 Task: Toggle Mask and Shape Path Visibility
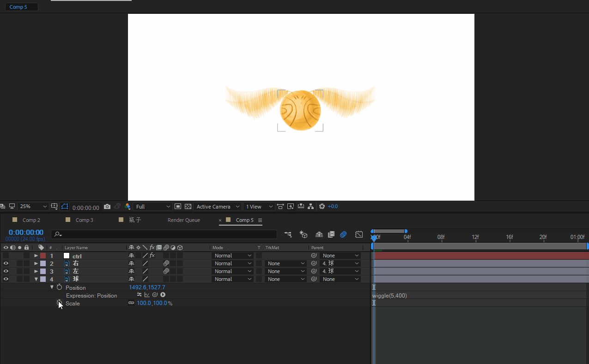[x=65, y=207]
